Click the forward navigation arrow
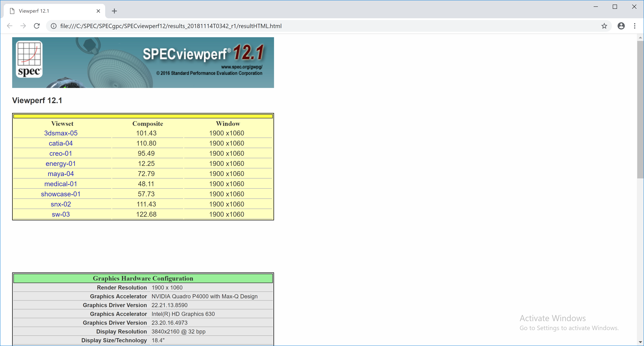This screenshot has height=346, width=644. 23,26
